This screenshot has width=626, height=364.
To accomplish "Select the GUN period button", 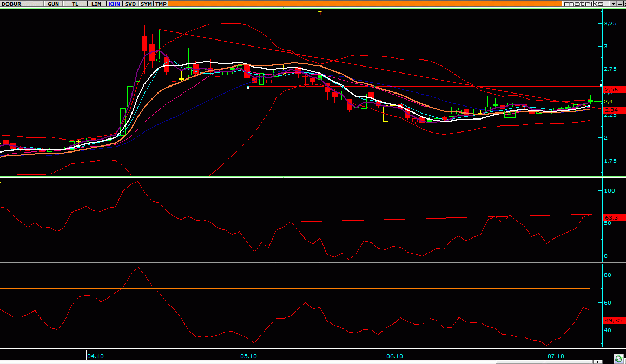I will tap(53, 4).
